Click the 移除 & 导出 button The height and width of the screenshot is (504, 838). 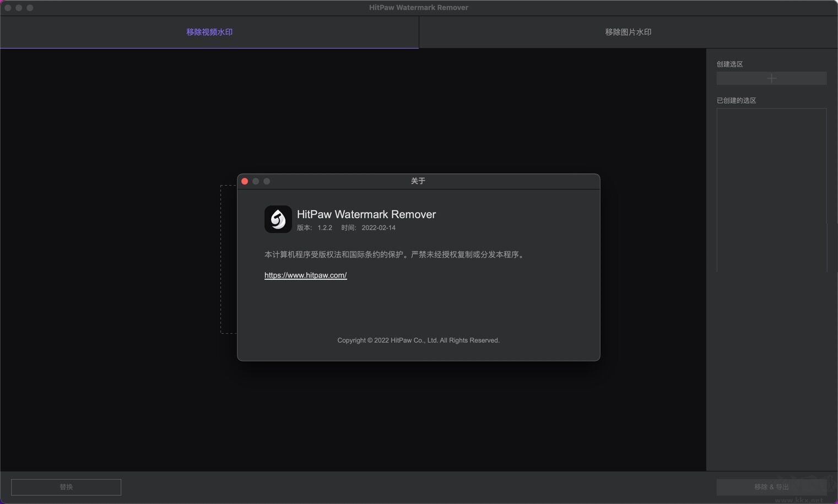771,487
